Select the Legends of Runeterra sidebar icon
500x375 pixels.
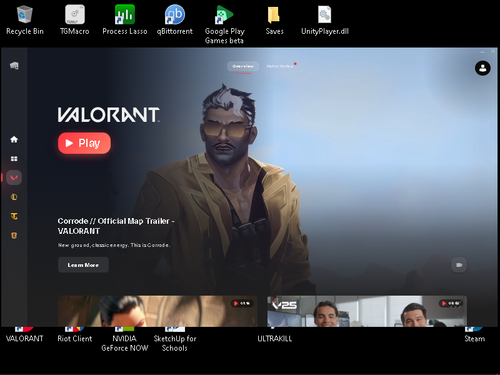point(14,236)
